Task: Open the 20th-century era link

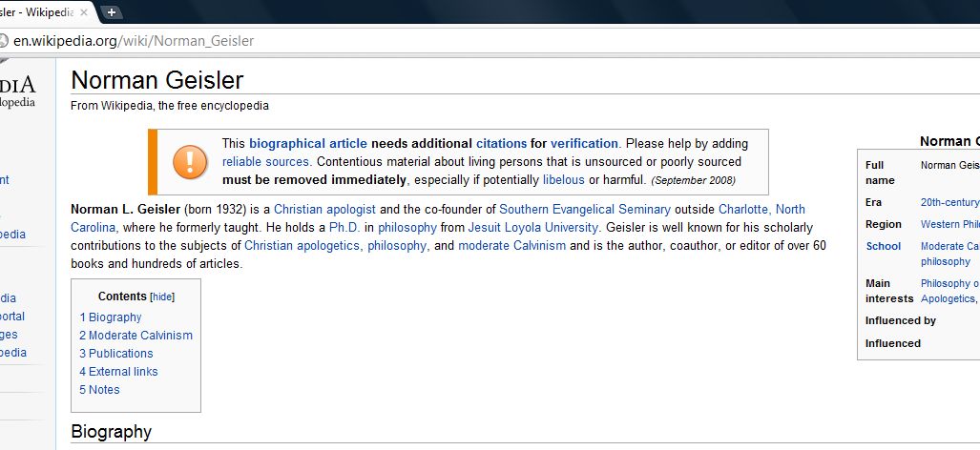Action: (949, 202)
